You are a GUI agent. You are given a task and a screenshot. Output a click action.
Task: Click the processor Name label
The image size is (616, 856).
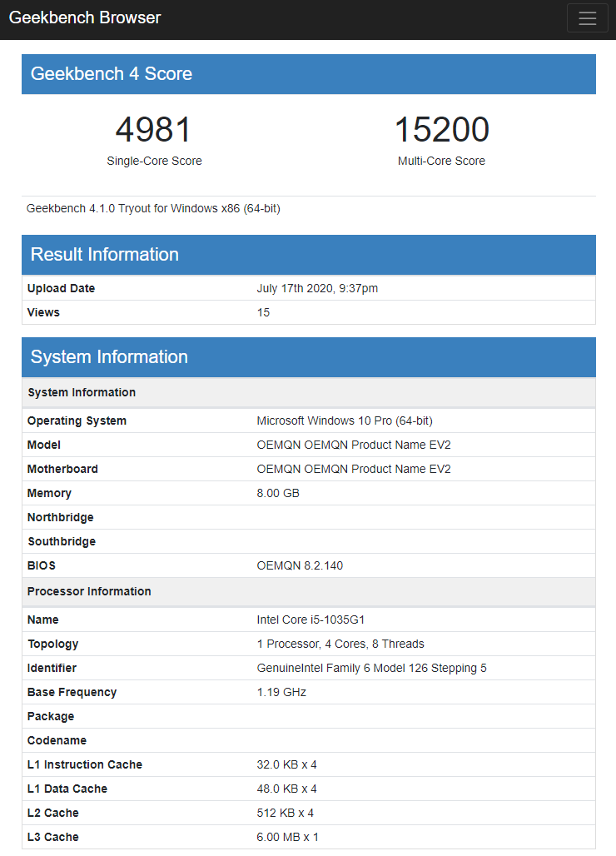tap(43, 620)
